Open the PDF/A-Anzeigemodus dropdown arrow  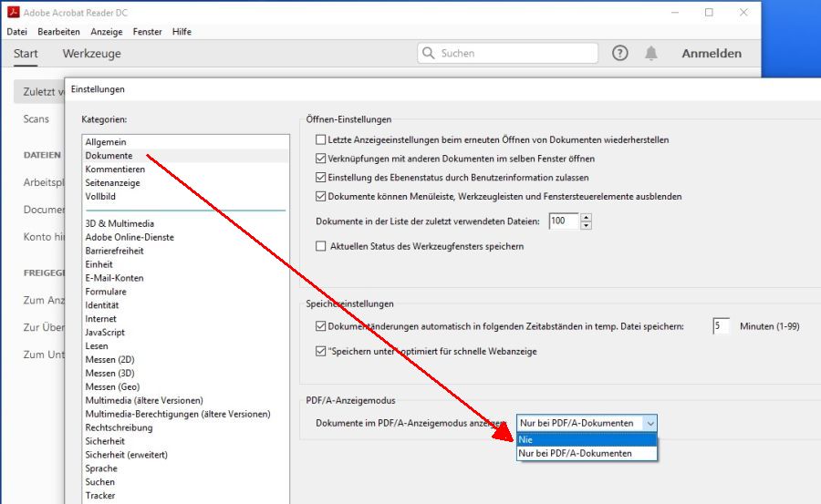click(x=650, y=423)
